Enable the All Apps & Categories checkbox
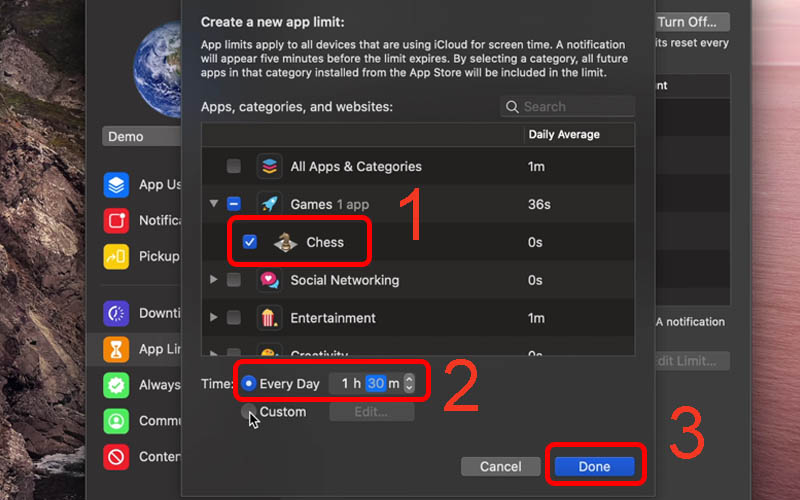Screen dimensions: 800x500 pyautogui.click(x=233, y=167)
